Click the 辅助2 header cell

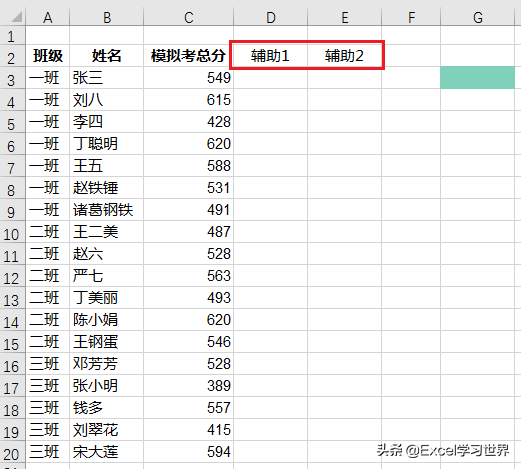tap(345, 56)
